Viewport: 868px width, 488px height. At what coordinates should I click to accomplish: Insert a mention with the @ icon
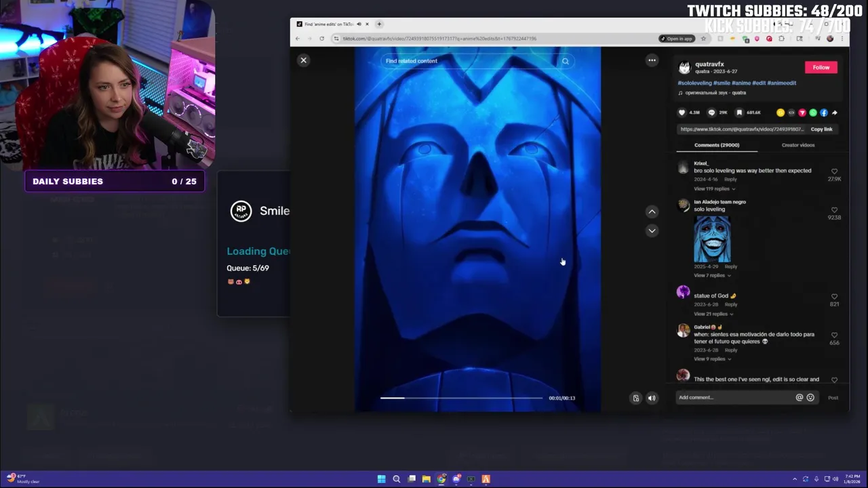(x=799, y=397)
